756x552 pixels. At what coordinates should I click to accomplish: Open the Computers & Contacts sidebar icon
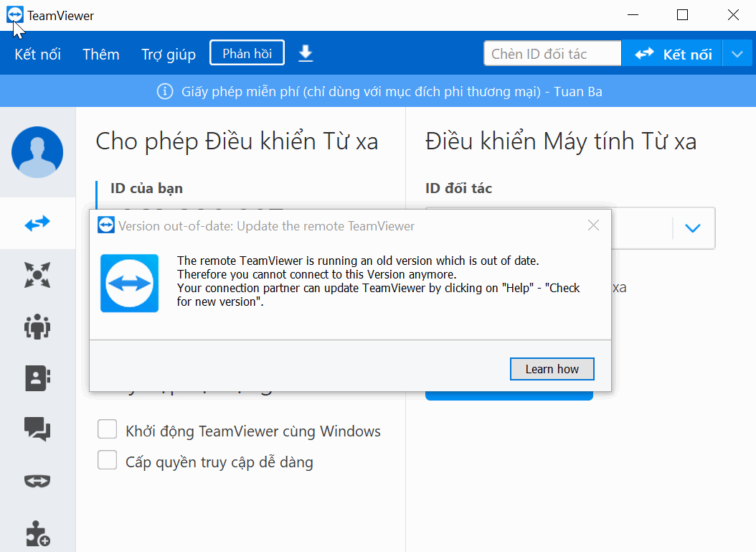click(37, 378)
